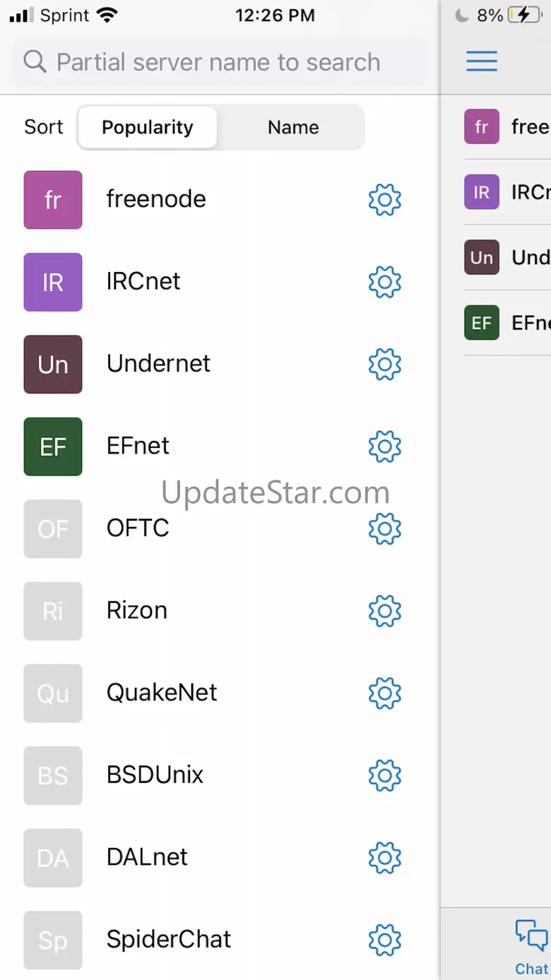Image resolution: width=551 pixels, height=980 pixels.
Task: Open settings gear for DALnet
Action: click(385, 857)
